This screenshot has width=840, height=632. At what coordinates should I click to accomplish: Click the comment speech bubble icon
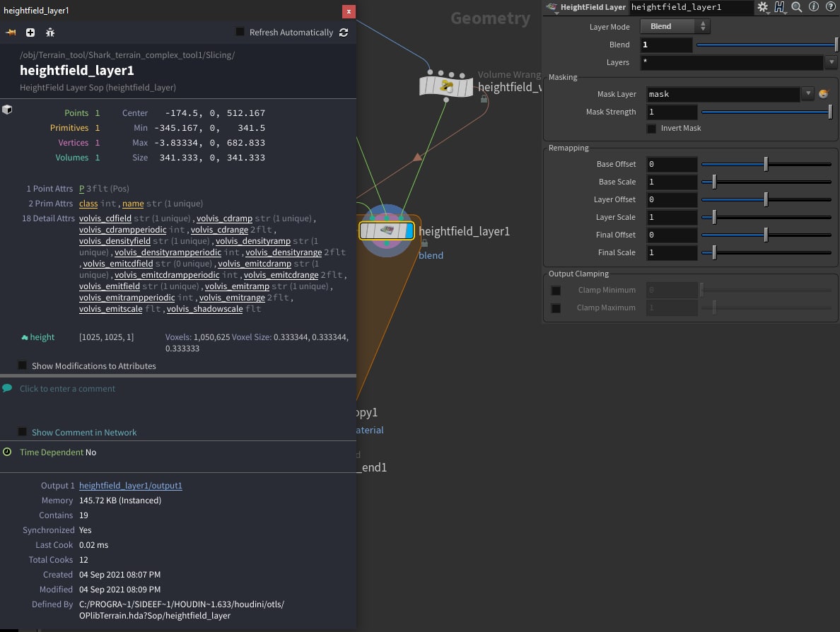7,388
